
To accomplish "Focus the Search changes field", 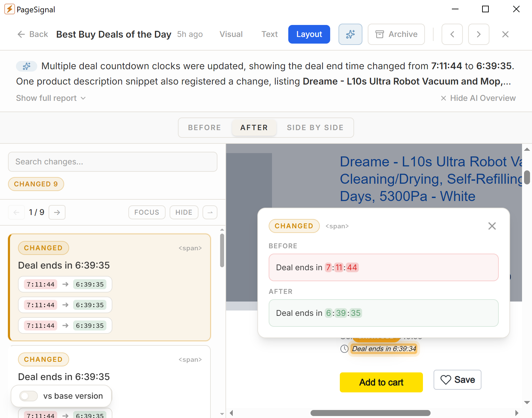I will point(113,162).
